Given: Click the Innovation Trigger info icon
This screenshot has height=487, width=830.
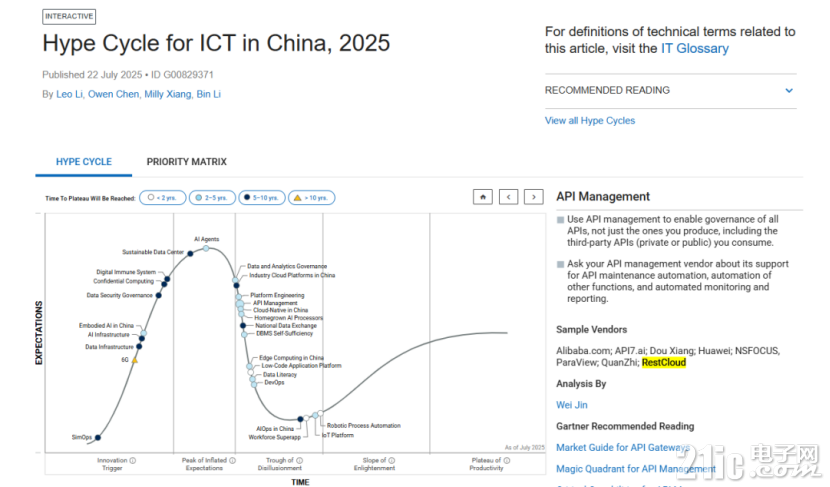Looking at the screenshot, I should point(133,461).
